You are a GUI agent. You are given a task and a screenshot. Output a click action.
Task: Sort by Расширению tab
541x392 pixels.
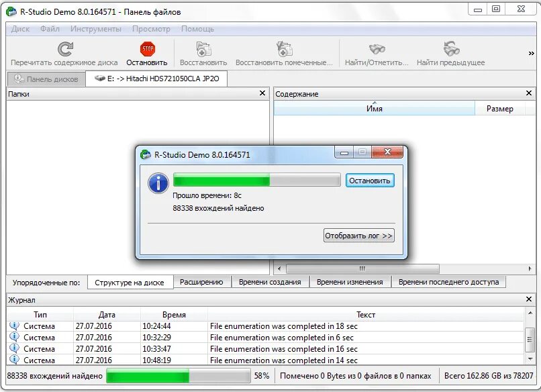[201, 282]
